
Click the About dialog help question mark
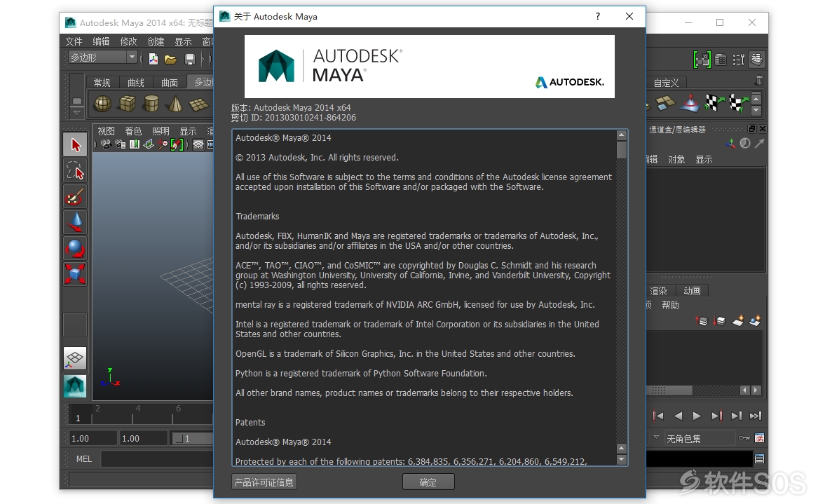597,16
